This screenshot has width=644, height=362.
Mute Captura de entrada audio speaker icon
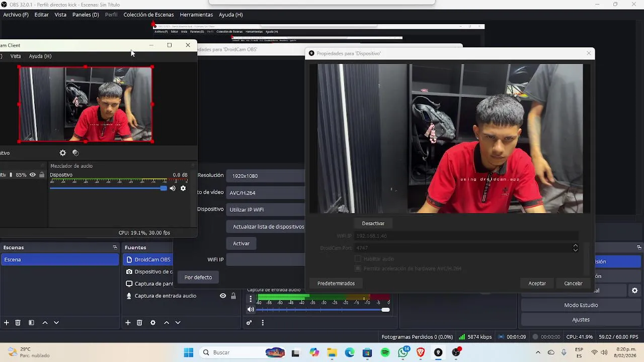point(251,310)
